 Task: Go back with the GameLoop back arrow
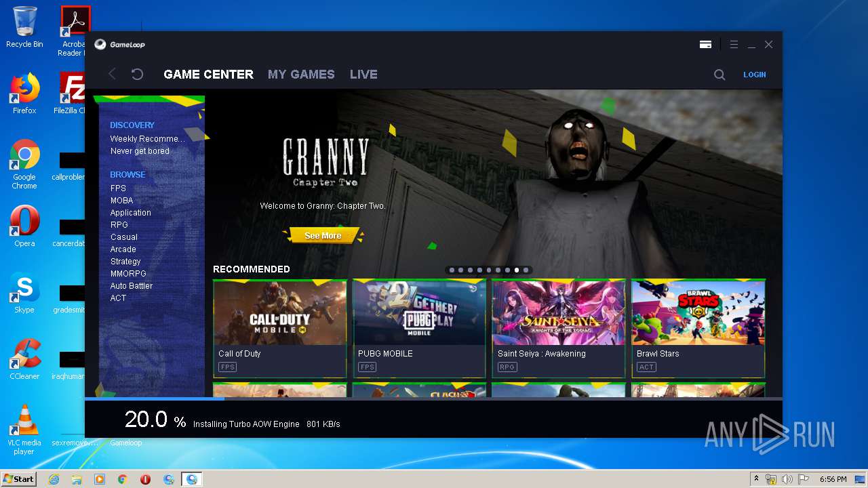point(113,75)
